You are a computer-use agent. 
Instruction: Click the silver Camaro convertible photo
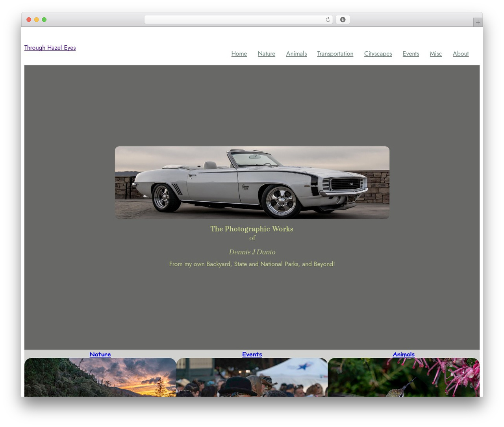pyautogui.click(x=252, y=183)
